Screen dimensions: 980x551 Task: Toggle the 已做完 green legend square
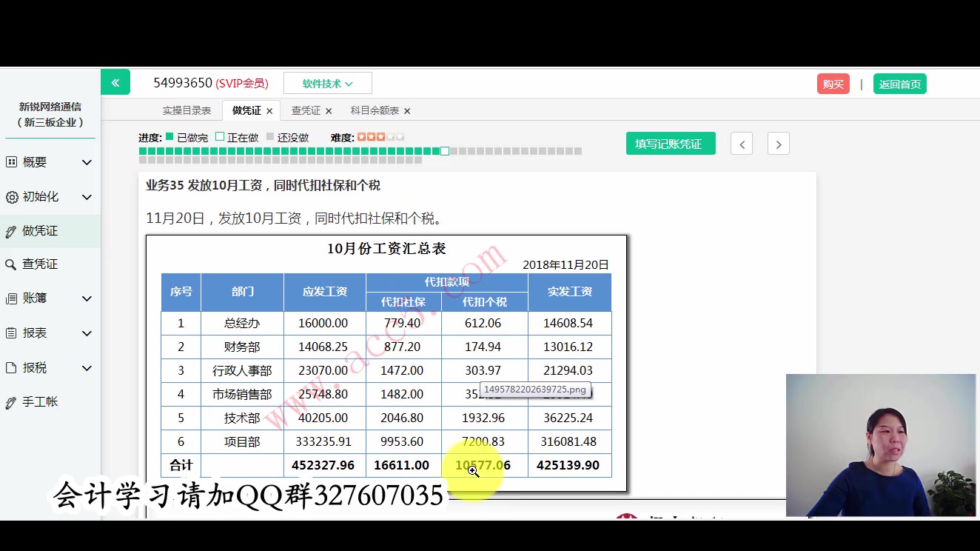point(171,138)
